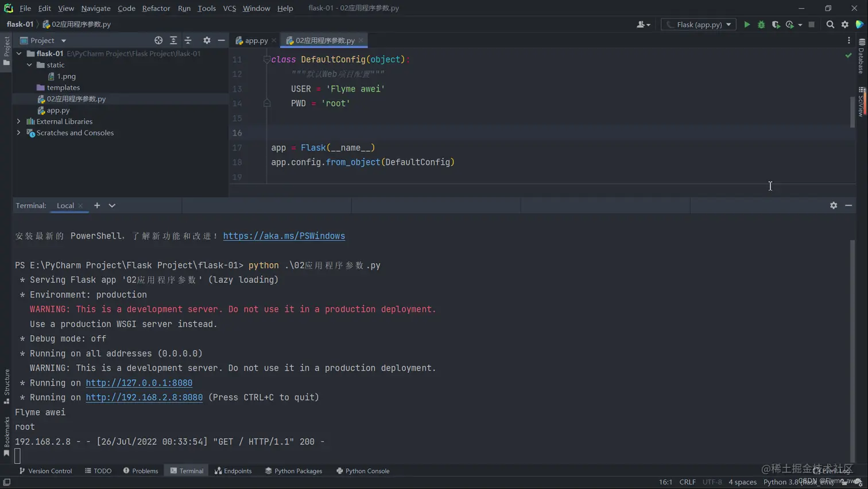Open Flask (app.py) run configuration dropdown
This screenshot has height=489, width=868.
click(x=699, y=25)
